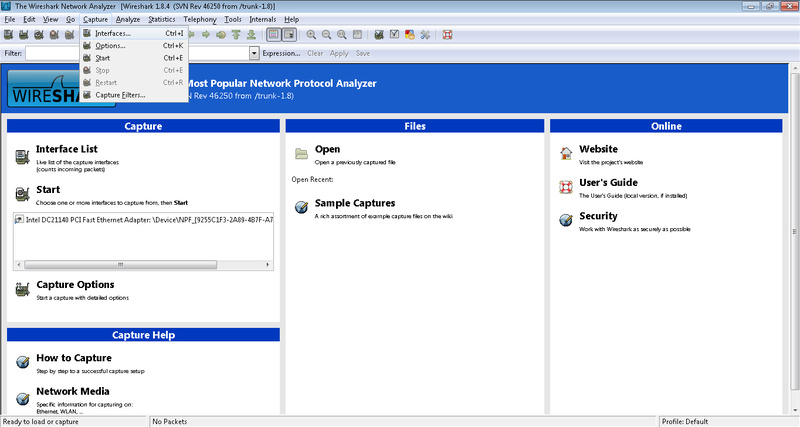The height and width of the screenshot is (427, 800).
Task: Open the Capture Options link
Action: (x=75, y=285)
